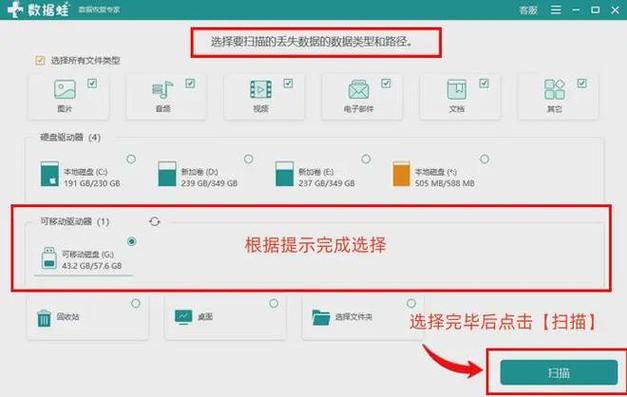Click the 可移动磁盘 (G:) USB drive icon
The height and width of the screenshot is (397, 627).
tap(49, 258)
